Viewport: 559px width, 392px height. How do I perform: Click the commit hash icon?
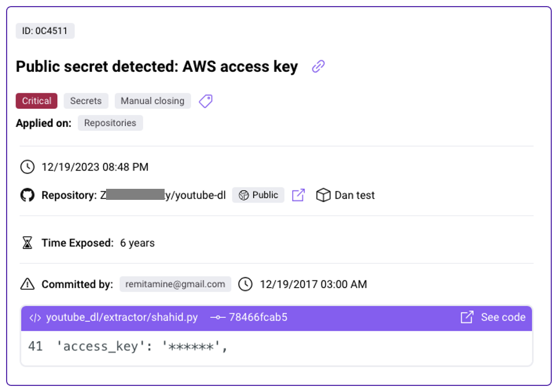(x=218, y=317)
